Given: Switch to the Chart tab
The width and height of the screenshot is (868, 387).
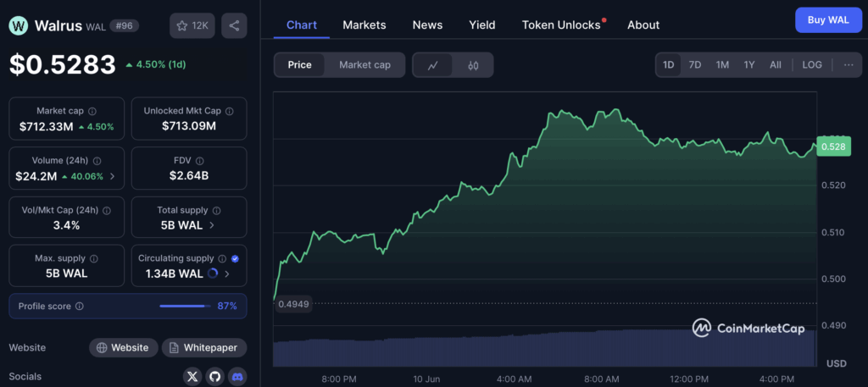Looking at the screenshot, I should [302, 25].
